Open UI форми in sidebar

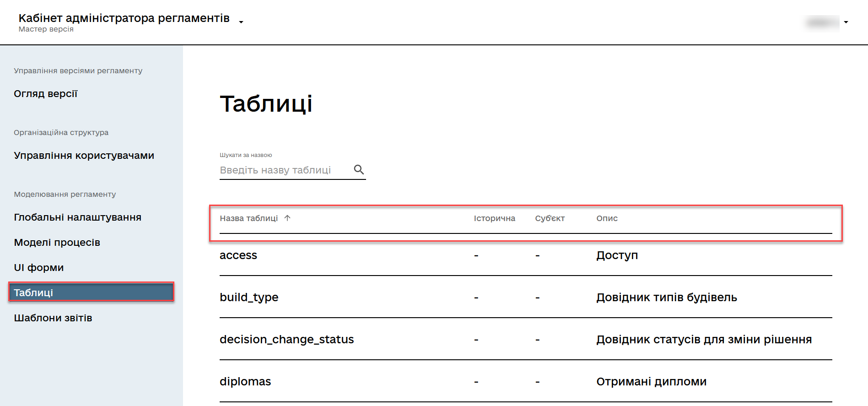[x=39, y=267]
